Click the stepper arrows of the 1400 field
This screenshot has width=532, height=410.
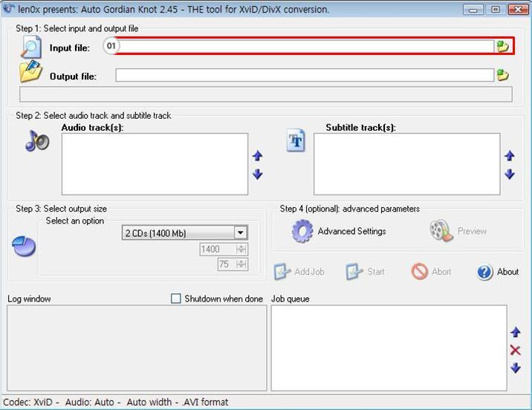[x=241, y=250]
